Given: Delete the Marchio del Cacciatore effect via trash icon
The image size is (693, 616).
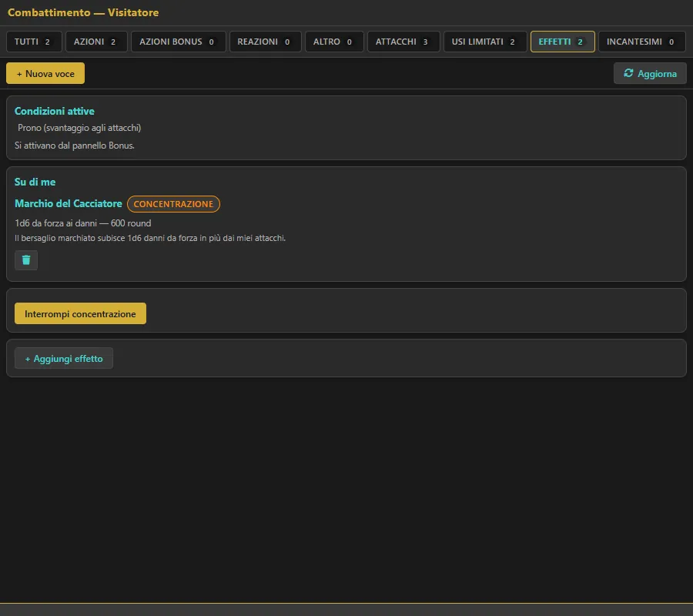Looking at the screenshot, I should (x=26, y=259).
